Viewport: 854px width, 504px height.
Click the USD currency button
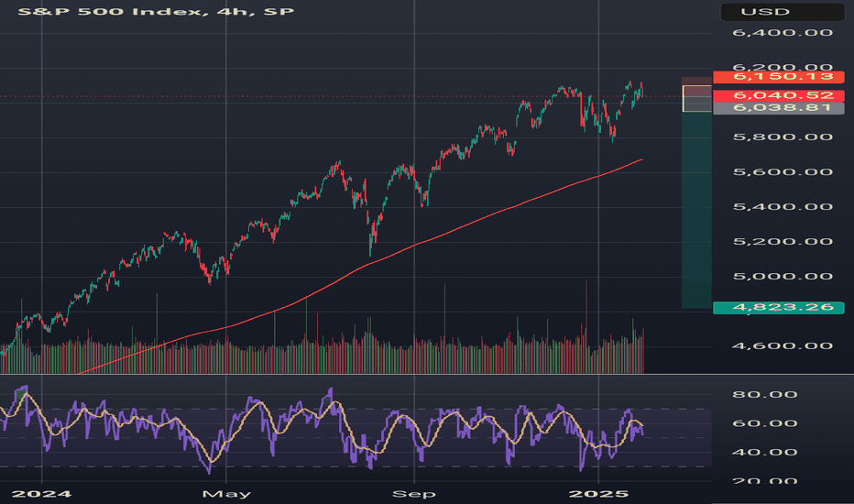click(783, 11)
